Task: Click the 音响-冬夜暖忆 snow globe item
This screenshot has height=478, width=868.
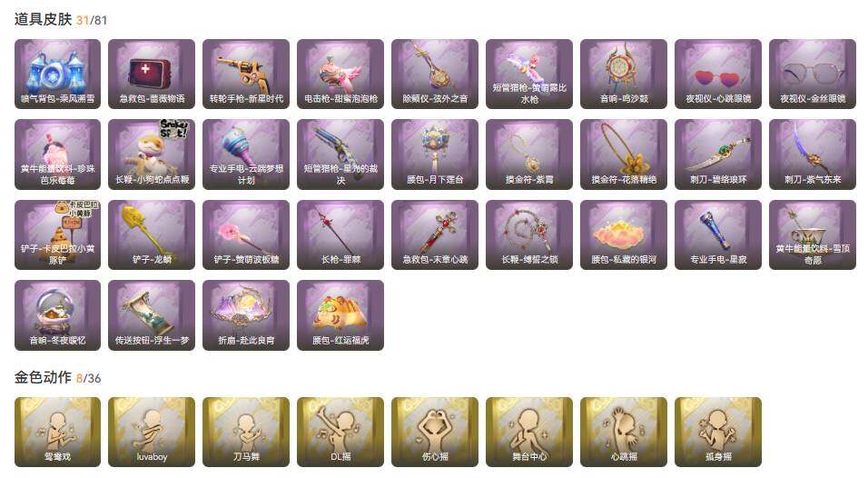Action: tap(57, 315)
